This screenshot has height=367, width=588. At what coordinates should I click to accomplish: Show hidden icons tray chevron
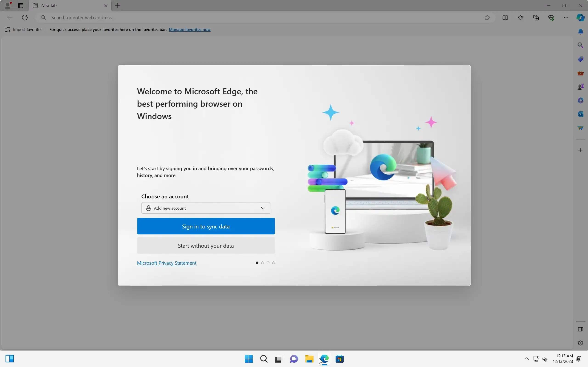(x=526, y=359)
